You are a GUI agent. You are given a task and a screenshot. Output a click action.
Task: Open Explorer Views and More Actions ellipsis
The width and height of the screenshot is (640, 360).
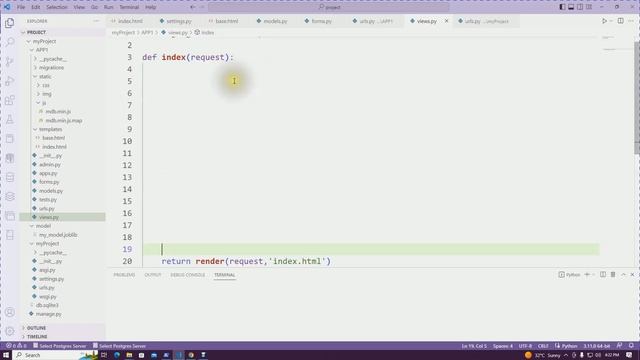[96, 21]
